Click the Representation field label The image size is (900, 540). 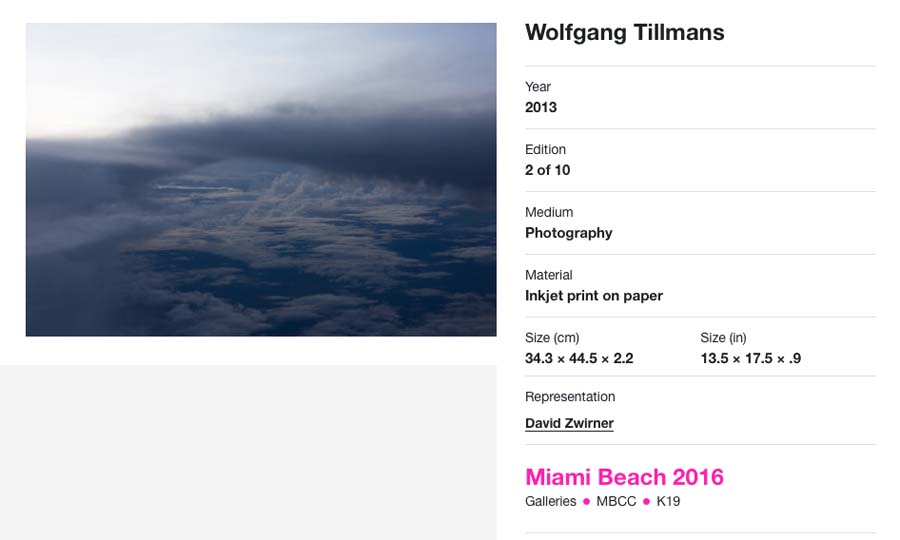click(570, 397)
